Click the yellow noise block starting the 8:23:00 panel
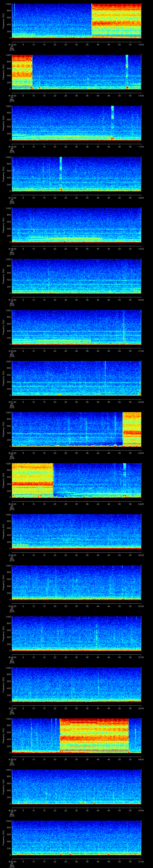 click(32, 480)
